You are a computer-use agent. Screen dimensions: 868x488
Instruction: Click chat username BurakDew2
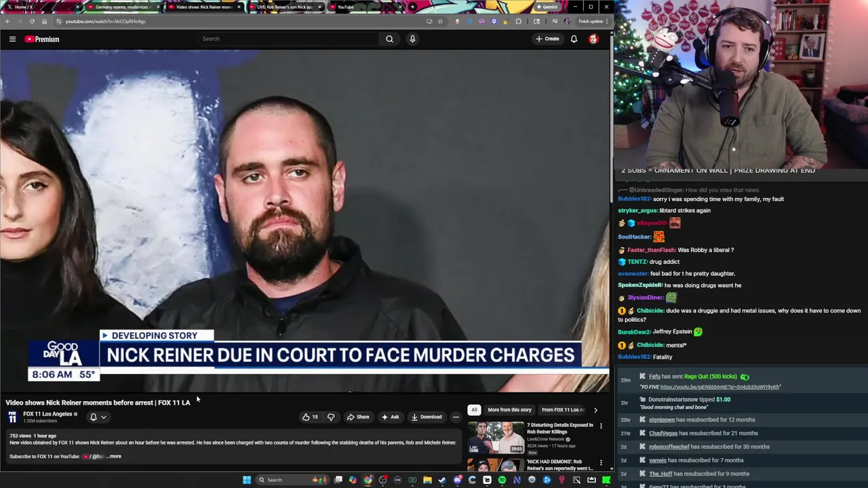635,332
